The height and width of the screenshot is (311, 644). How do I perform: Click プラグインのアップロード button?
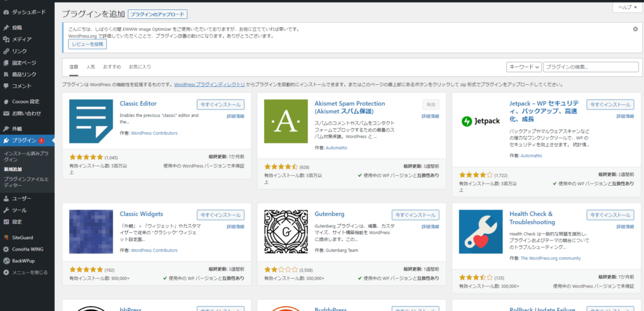click(x=158, y=14)
